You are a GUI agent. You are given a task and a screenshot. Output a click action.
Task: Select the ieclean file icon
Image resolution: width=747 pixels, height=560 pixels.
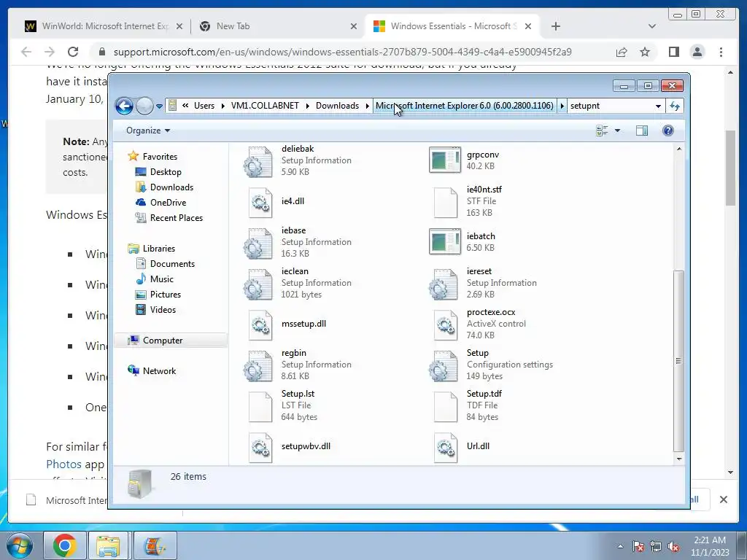[x=258, y=284]
